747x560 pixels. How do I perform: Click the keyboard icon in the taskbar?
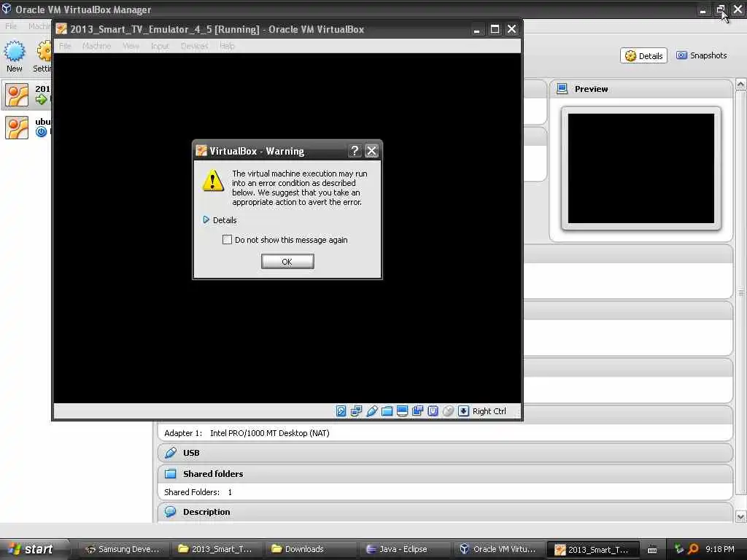tap(652, 550)
